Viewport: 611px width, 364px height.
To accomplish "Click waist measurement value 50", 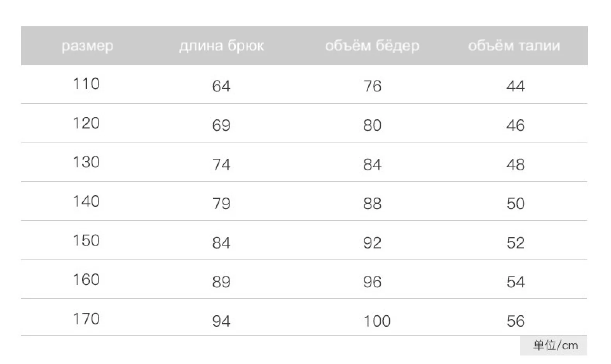I will (x=516, y=204).
